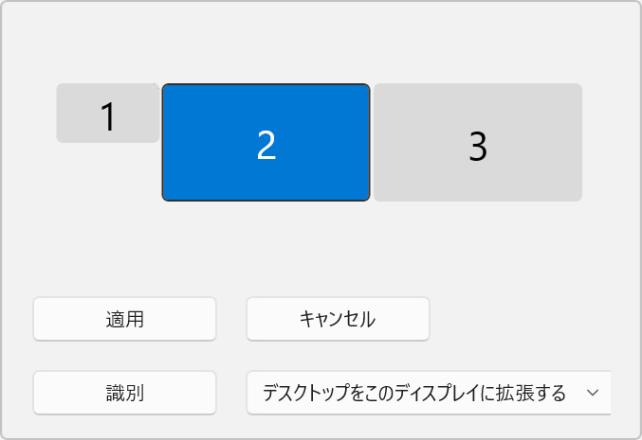Click the 適用 button
The image size is (642, 440).
pyautogui.click(x=125, y=319)
